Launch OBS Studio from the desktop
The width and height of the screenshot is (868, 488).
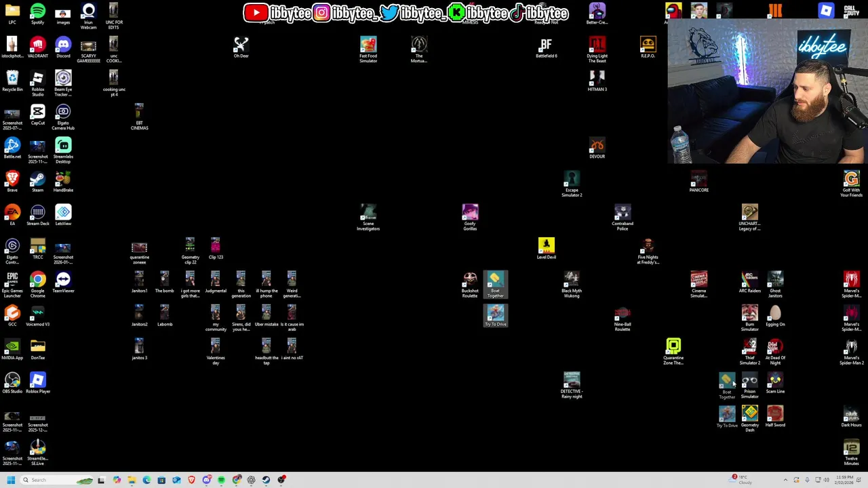[12, 383]
